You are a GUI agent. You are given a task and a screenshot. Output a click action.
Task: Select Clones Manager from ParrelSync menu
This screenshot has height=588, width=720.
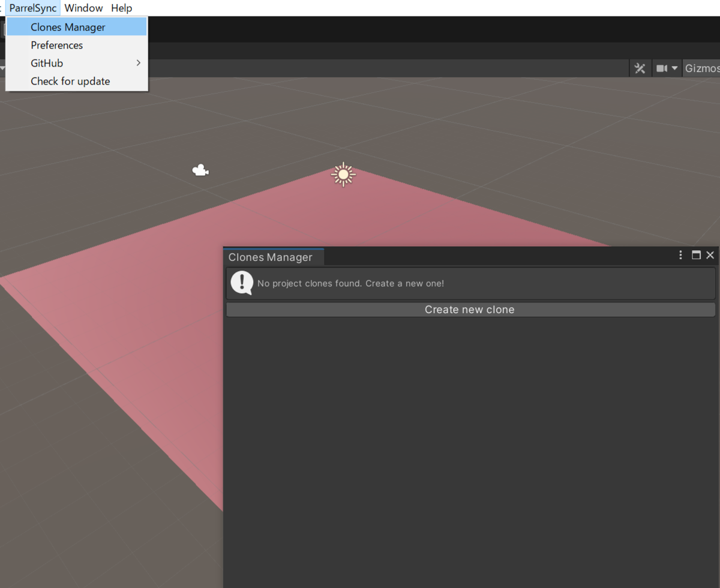click(77, 27)
